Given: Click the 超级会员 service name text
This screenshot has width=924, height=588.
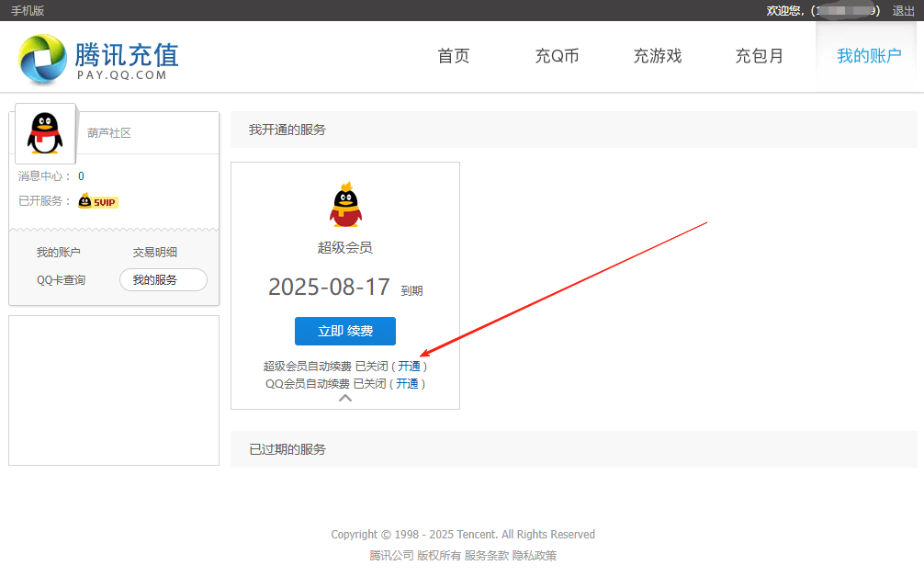Looking at the screenshot, I should click(345, 247).
